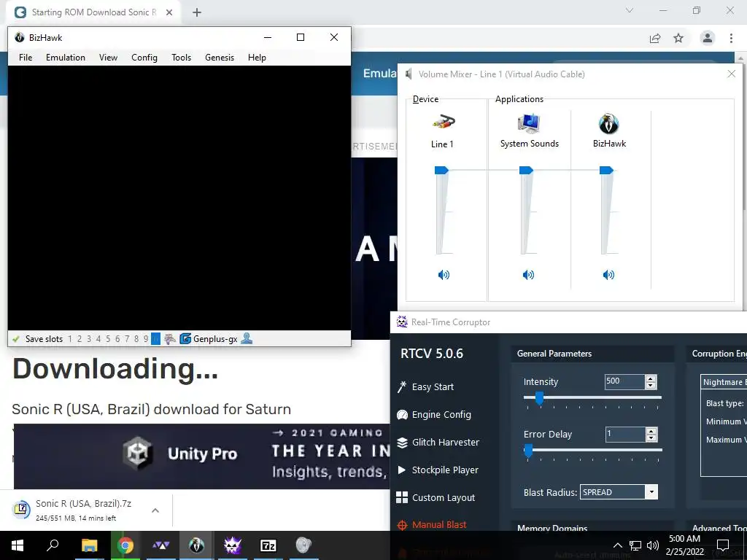Click the Intensity slider handle
Viewport: 747px width, 560px height.
[539, 398]
